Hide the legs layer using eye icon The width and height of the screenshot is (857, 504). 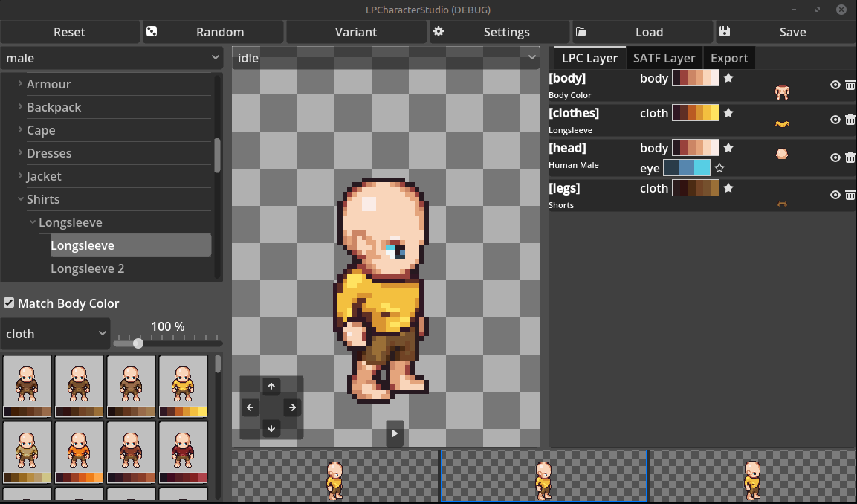pyautogui.click(x=835, y=195)
